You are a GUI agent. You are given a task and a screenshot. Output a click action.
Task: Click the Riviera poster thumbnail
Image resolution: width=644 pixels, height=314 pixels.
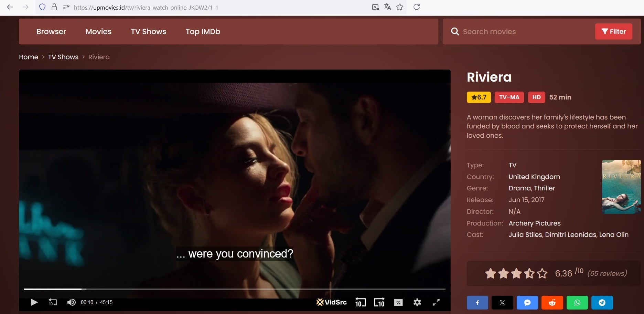click(x=621, y=187)
